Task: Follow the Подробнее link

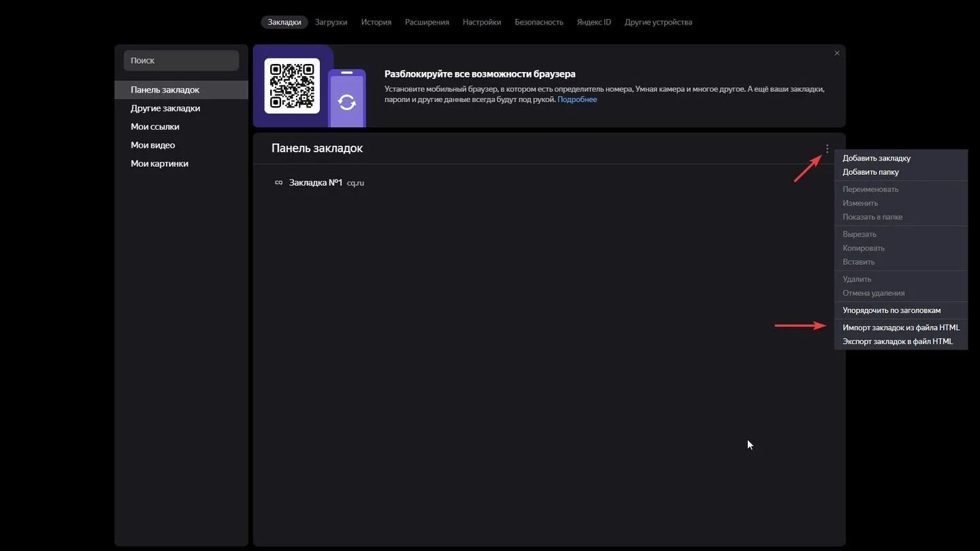Action: [577, 99]
